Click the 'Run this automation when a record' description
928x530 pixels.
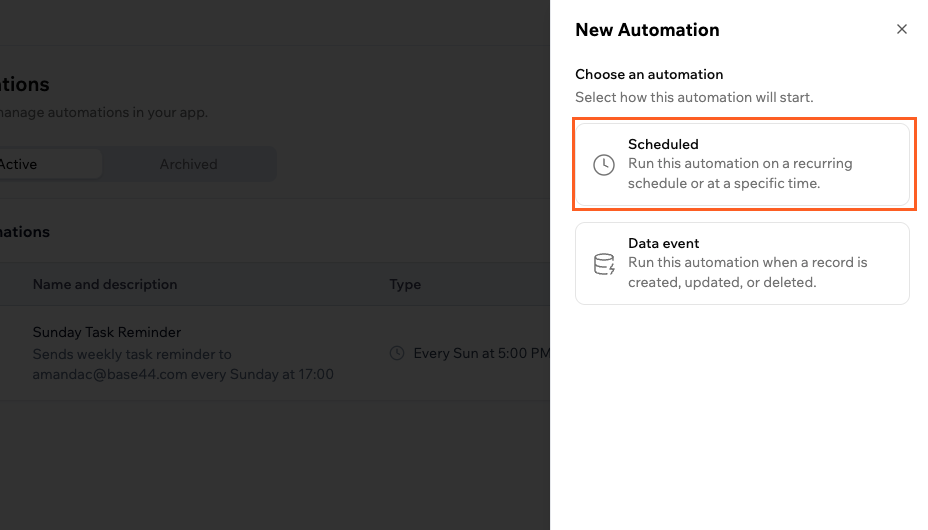click(x=747, y=272)
